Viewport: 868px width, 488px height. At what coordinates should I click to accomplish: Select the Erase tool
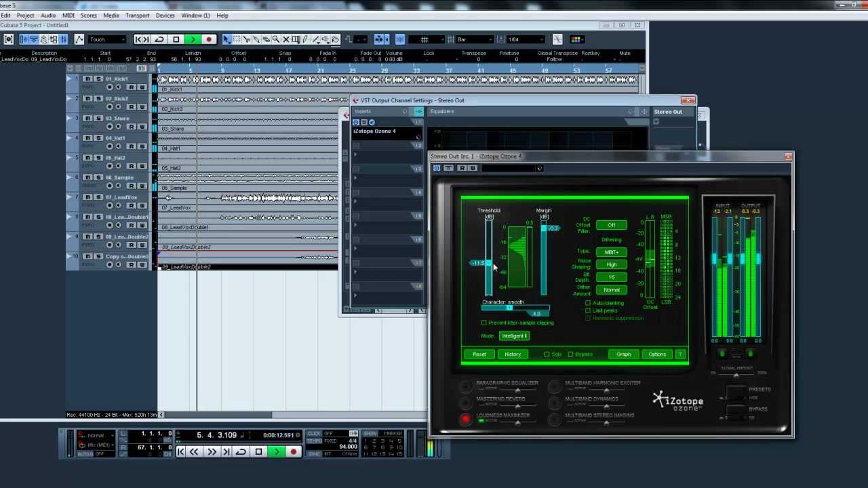(x=267, y=39)
